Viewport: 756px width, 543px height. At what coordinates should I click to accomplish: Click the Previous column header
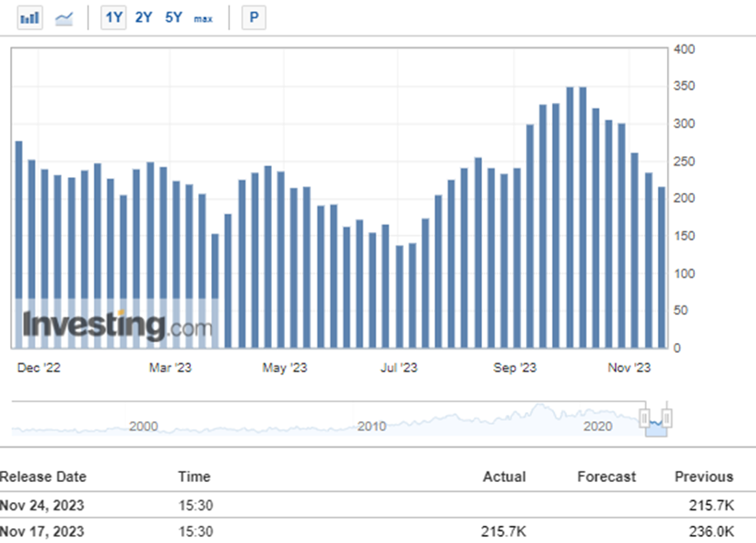(x=704, y=477)
